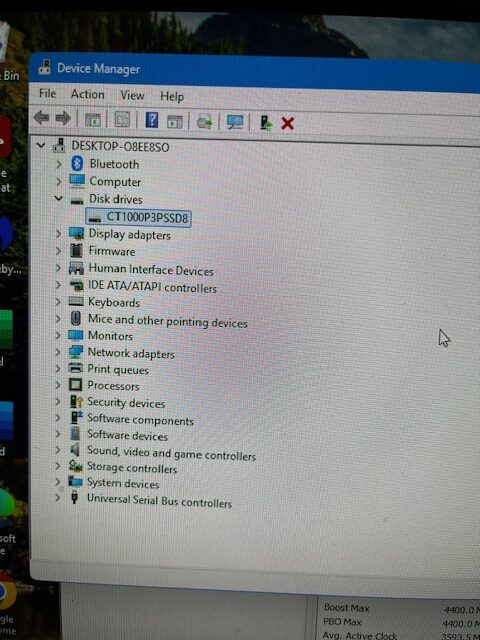
Task: Collapse the DESKTOP-O8EE8SO root node
Action: tap(41, 145)
